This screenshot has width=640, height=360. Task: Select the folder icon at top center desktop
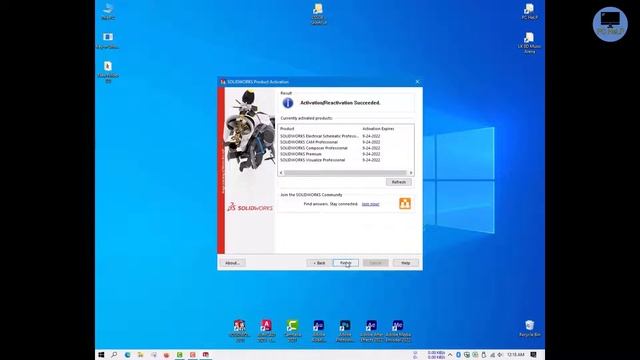[318, 14]
